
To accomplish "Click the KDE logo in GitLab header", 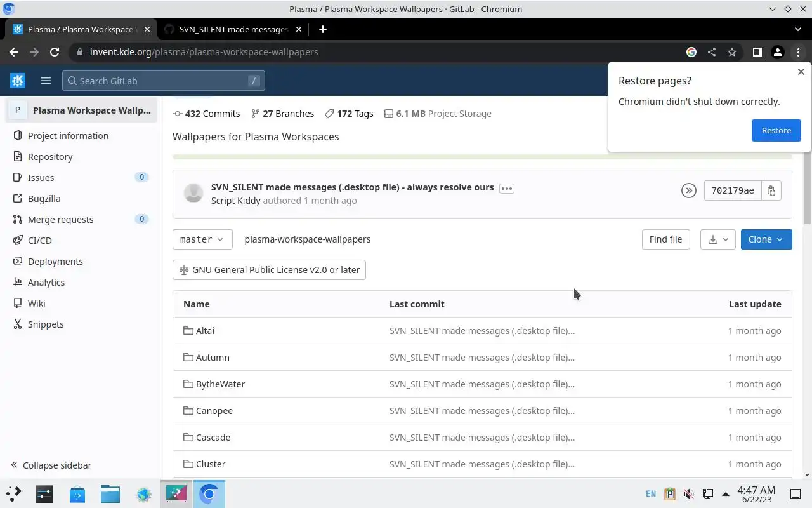I will [18, 81].
